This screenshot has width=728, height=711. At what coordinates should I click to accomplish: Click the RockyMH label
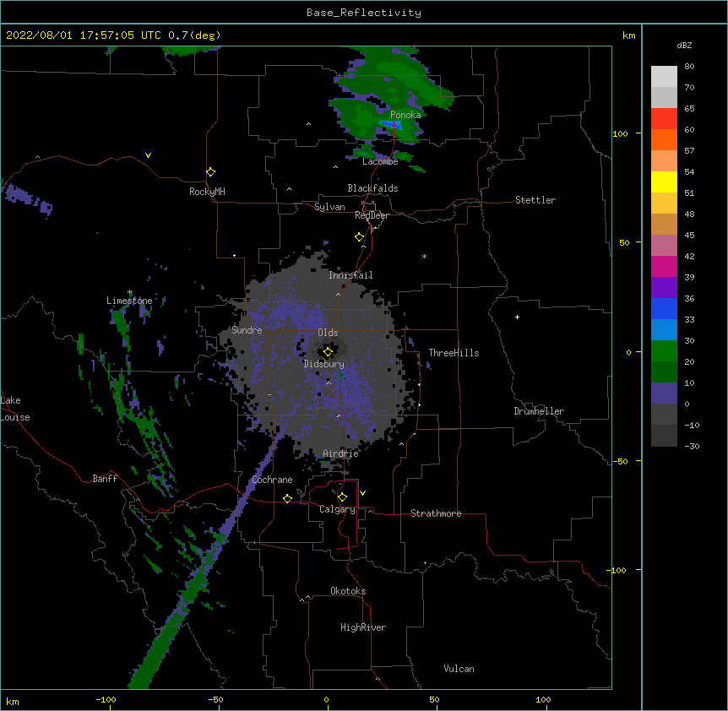[x=207, y=192]
